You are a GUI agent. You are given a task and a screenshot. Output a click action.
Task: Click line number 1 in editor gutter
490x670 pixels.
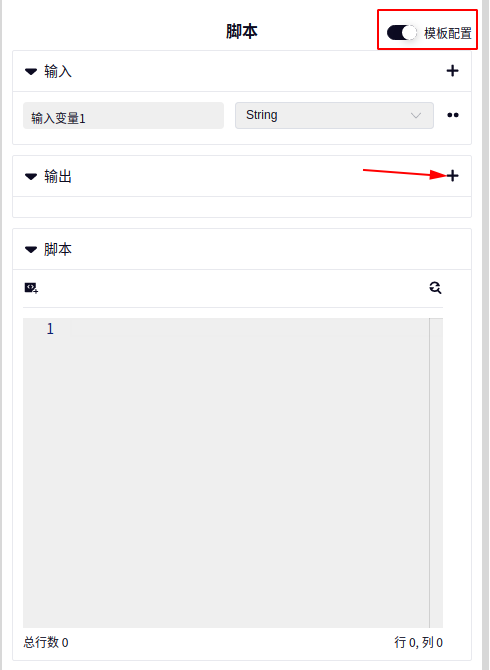tap(50, 329)
